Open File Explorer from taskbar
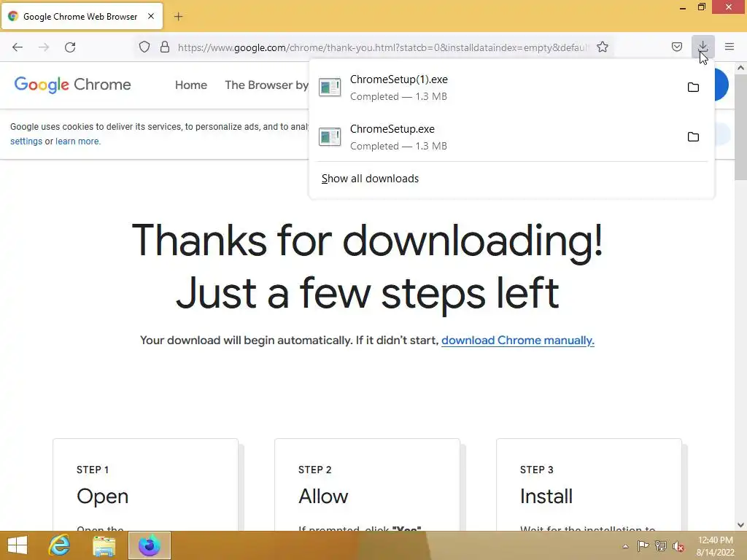Screen dimensions: 747x560 coord(104,545)
